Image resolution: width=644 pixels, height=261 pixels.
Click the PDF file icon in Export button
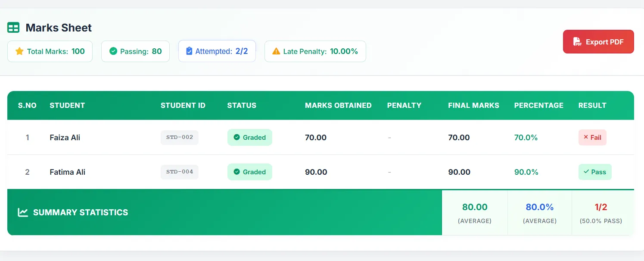click(x=577, y=42)
